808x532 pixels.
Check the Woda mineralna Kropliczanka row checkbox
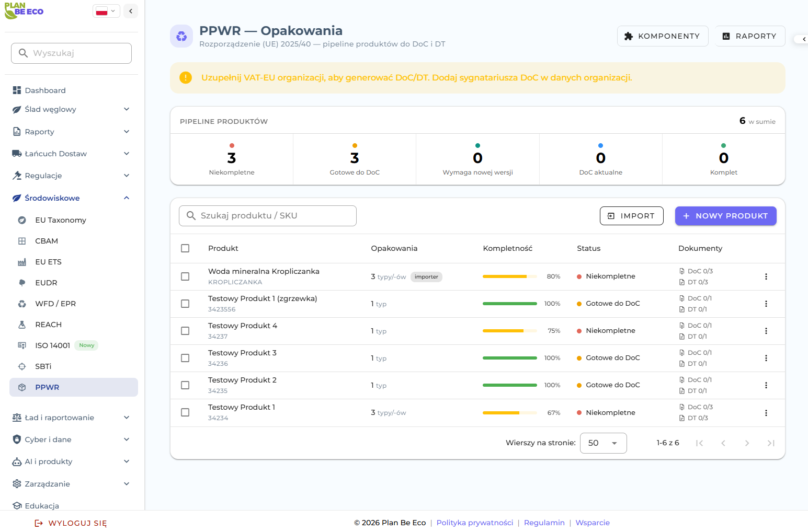click(185, 276)
